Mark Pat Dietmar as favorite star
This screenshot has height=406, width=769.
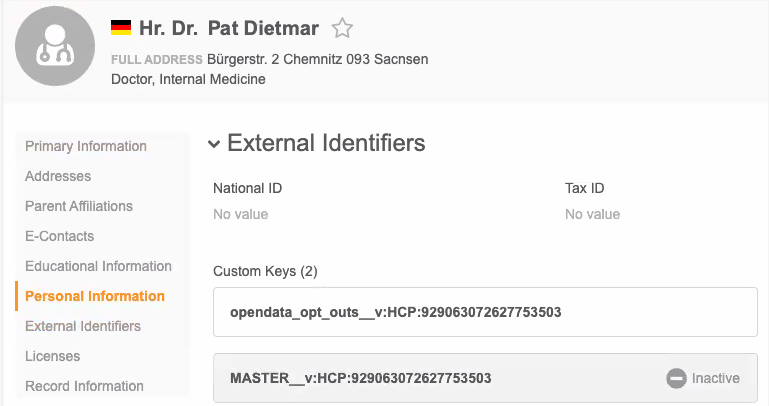click(x=342, y=29)
